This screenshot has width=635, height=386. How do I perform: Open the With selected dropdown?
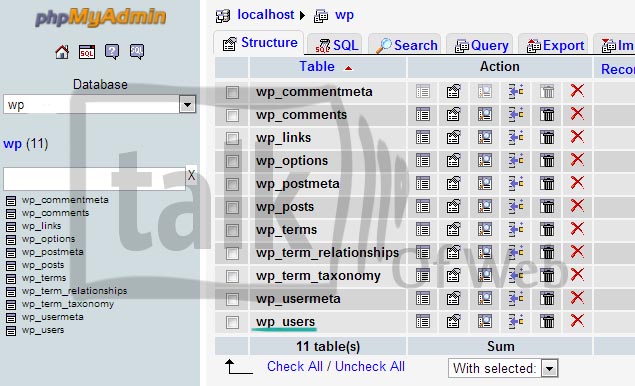click(503, 368)
